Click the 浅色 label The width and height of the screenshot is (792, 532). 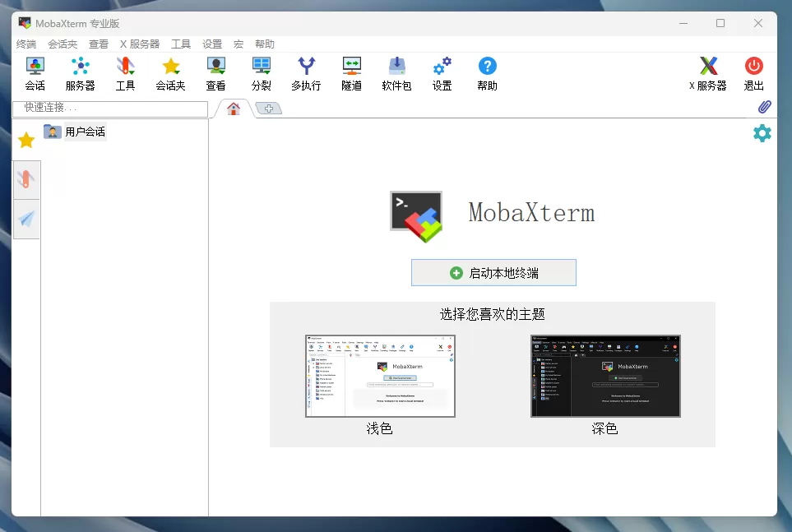(x=379, y=428)
